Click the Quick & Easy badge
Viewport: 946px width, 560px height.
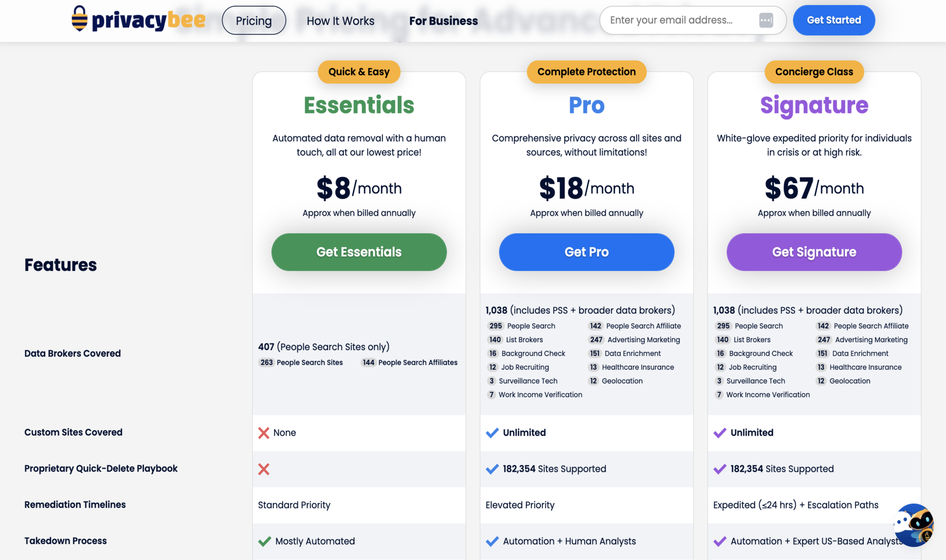pos(359,72)
